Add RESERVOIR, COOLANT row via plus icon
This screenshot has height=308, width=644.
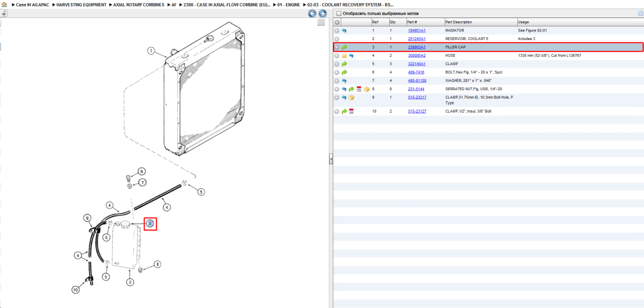337,39
